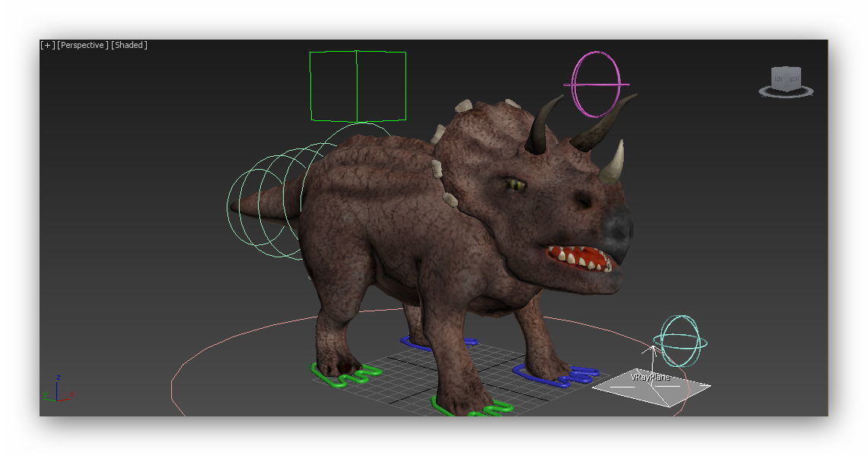
Task: Click the ViewCube compass ring
Action: point(786,92)
